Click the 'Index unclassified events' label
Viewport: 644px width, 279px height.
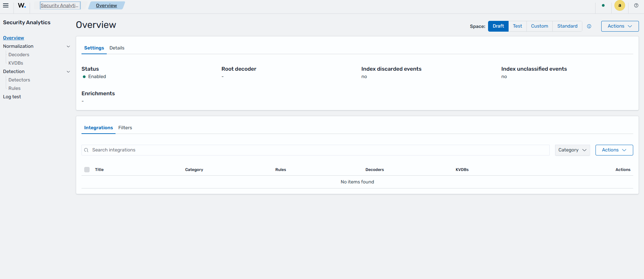pyautogui.click(x=534, y=69)
